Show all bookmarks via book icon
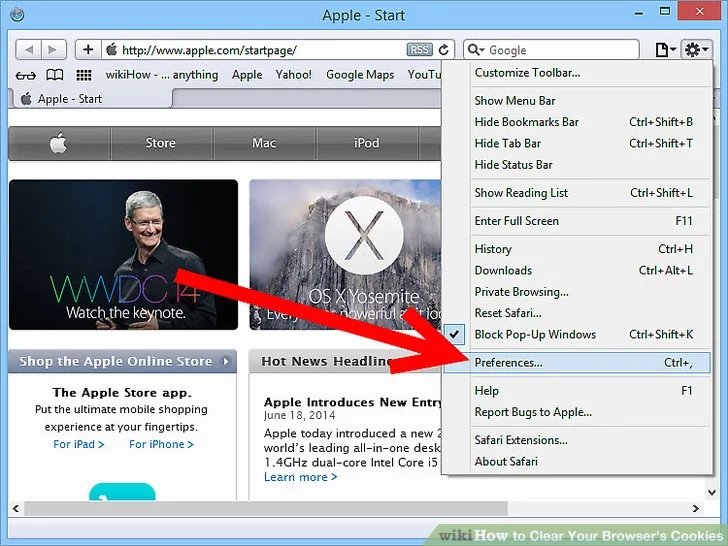This screenshot has width=728, height=546. coord(55,75)
